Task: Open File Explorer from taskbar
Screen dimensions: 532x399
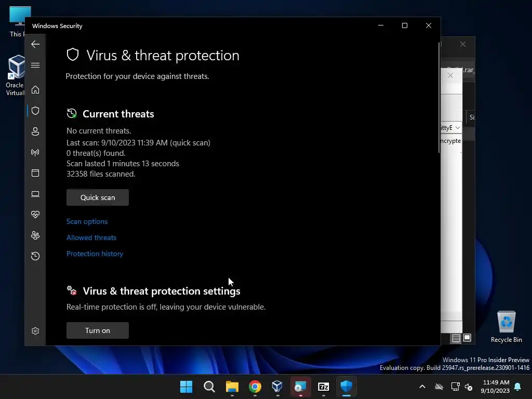Action: pos(232,387)
